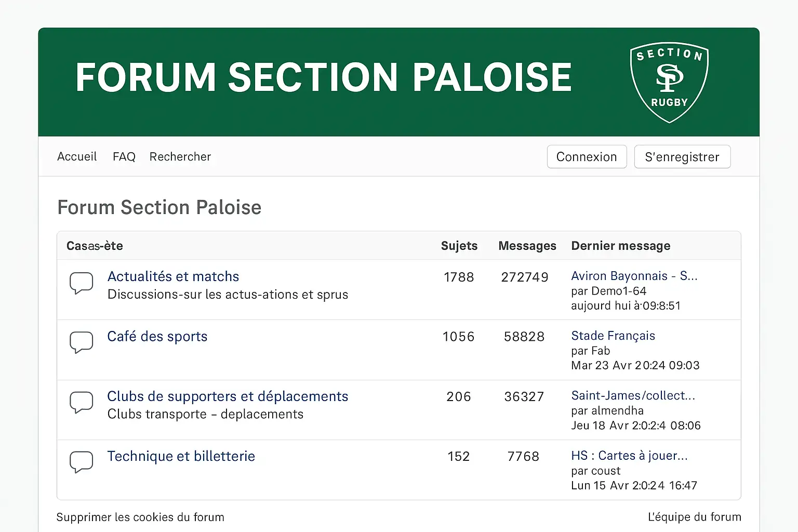Click L'équipe du forum link

click(695, 517)
